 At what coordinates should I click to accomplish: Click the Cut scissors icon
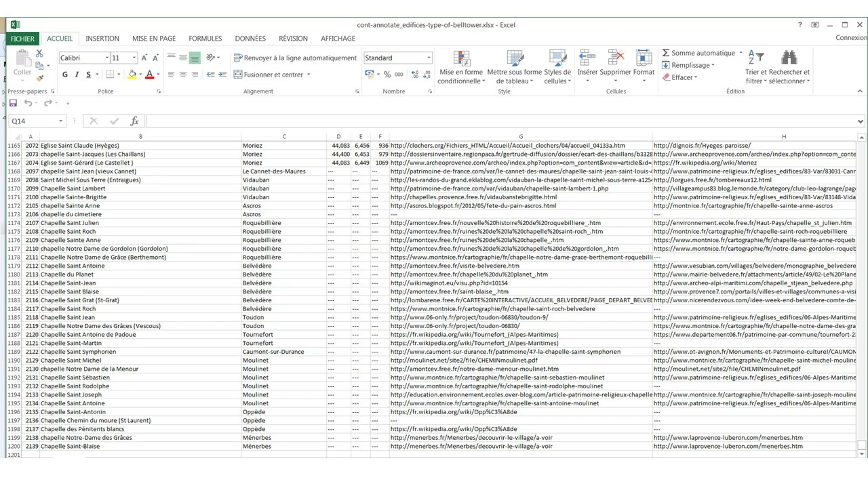[x=39, y=54]
